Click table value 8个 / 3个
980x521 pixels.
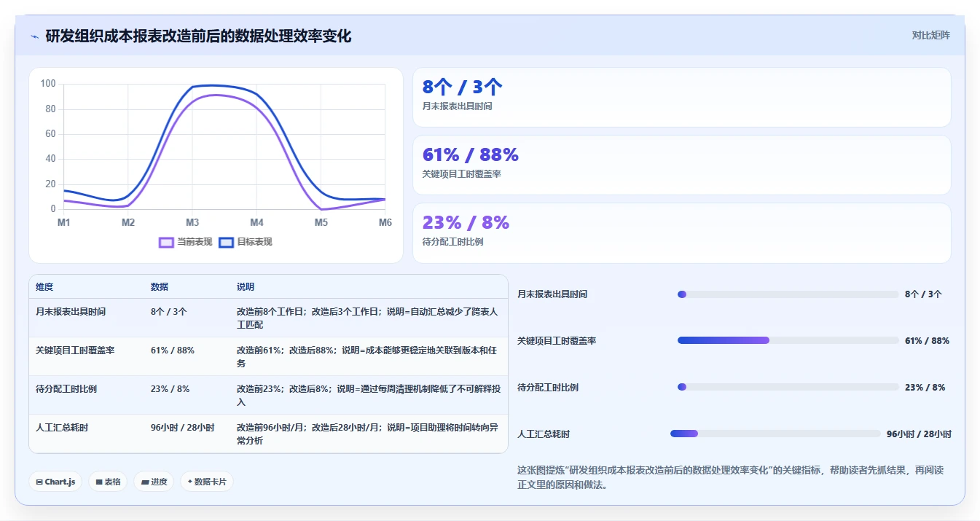[x=168, y=312]
